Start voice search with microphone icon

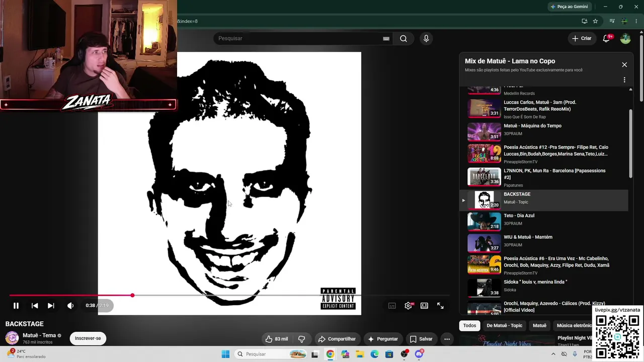pos(426,39)
